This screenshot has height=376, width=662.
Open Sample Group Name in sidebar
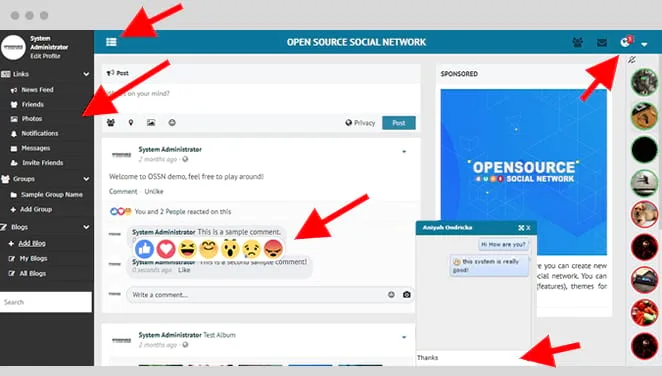[x=52, y=195]
